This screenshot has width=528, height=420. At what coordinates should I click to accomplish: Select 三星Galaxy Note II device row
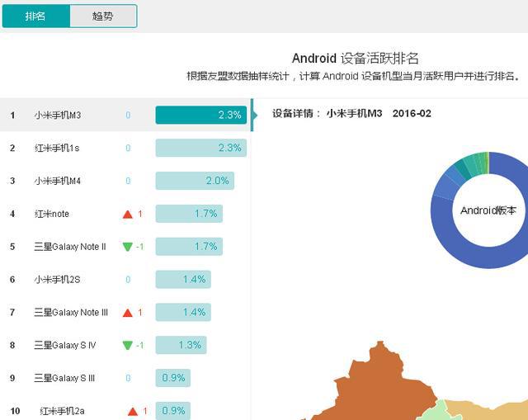point(125,247)
